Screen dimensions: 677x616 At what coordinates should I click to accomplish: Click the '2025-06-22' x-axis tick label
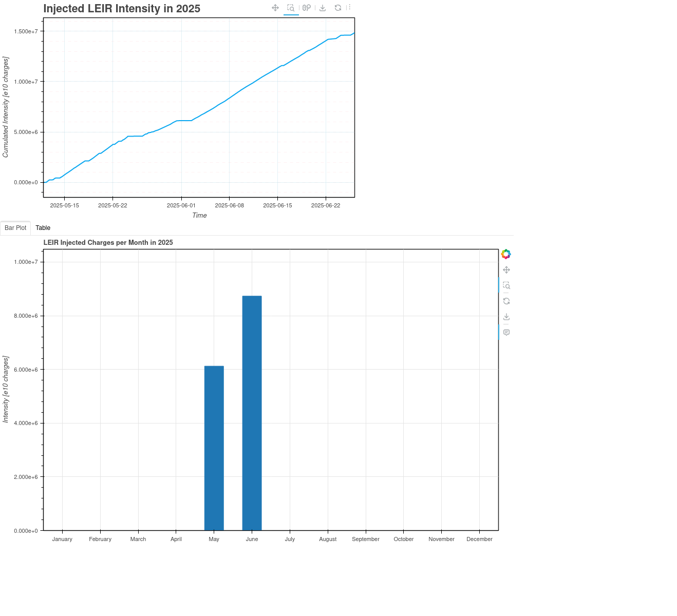(x=326, y=205)
